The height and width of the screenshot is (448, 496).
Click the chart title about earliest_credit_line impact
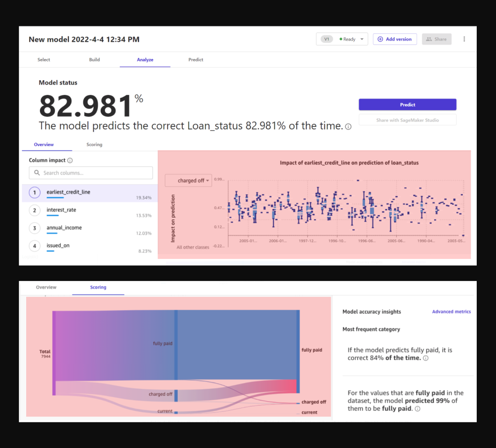349,163
